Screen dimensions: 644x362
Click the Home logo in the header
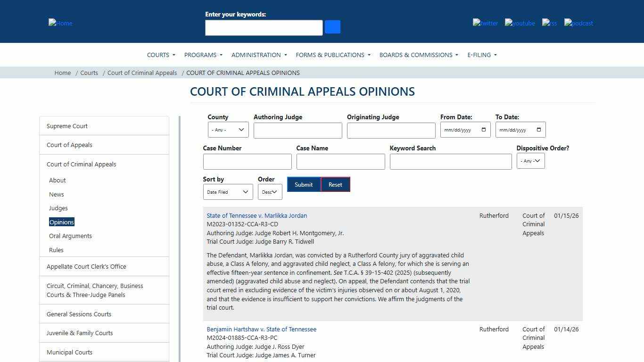(x=60, y=23)
